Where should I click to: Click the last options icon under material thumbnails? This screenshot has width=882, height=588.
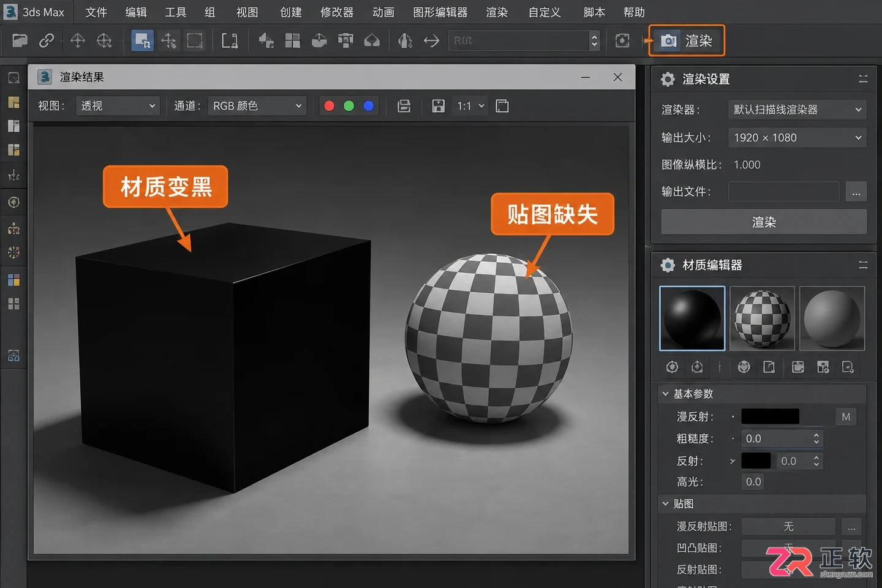(848, 367)
